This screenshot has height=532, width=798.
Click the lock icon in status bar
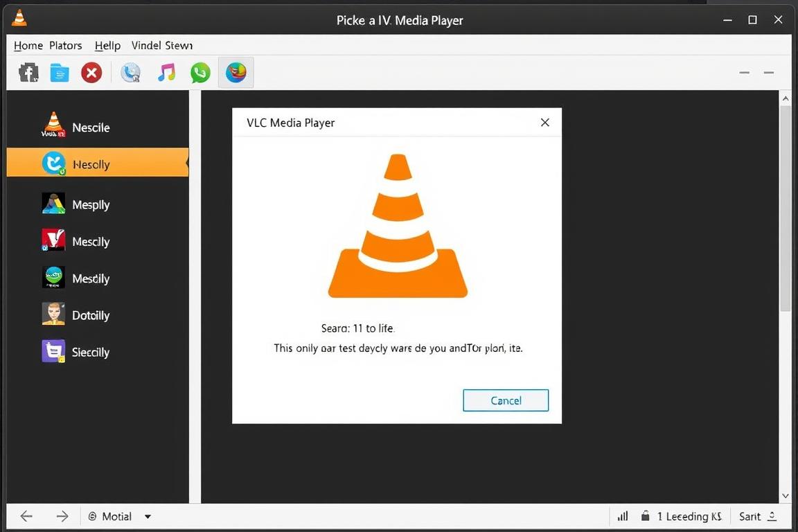point(646,515)
